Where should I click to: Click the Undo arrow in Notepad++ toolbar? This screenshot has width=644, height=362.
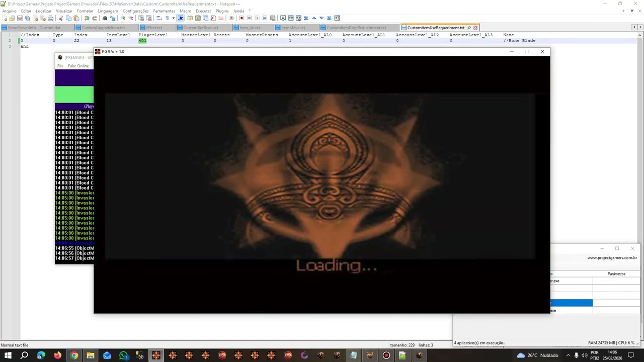87,18
